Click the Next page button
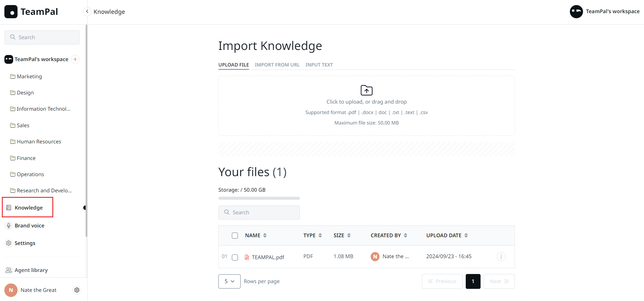The image size is (644, 301). [x=499, y=281]
